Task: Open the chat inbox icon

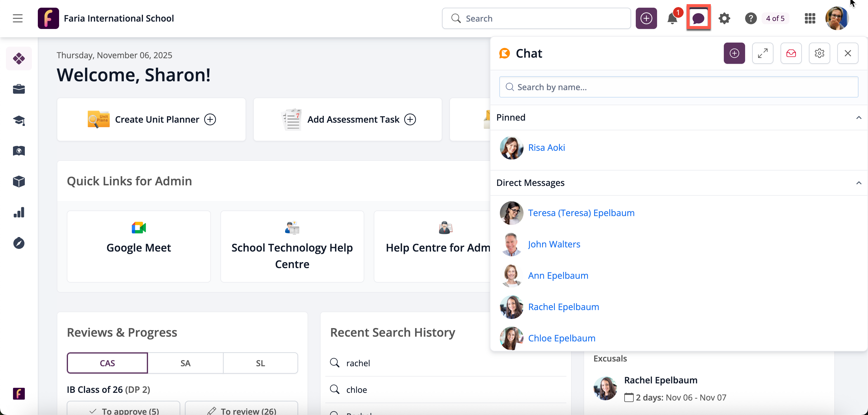Action: click(791, 53)
